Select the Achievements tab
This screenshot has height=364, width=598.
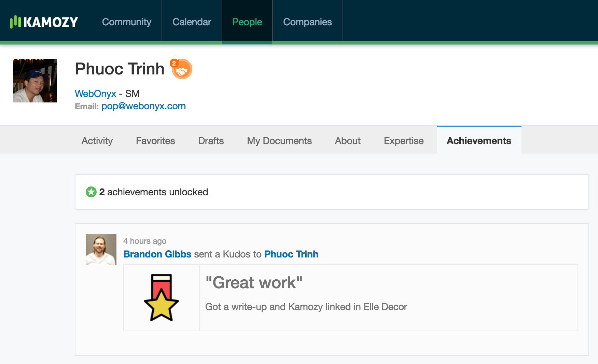479,140
